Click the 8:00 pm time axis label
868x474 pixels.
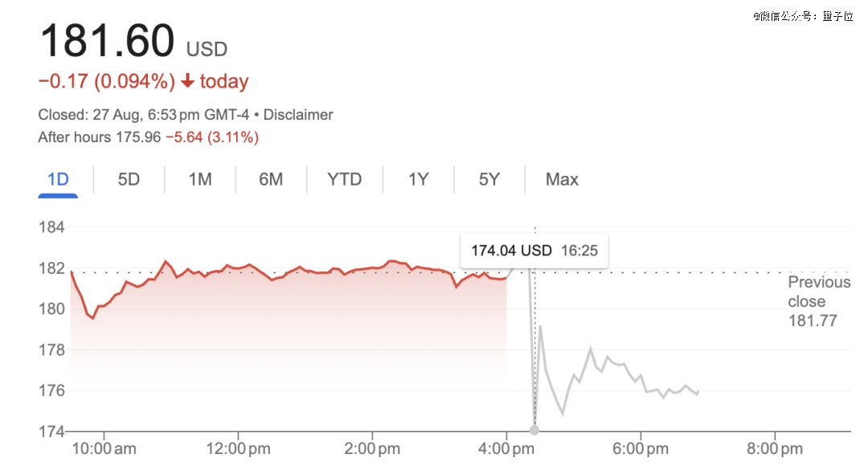[773, 449]
